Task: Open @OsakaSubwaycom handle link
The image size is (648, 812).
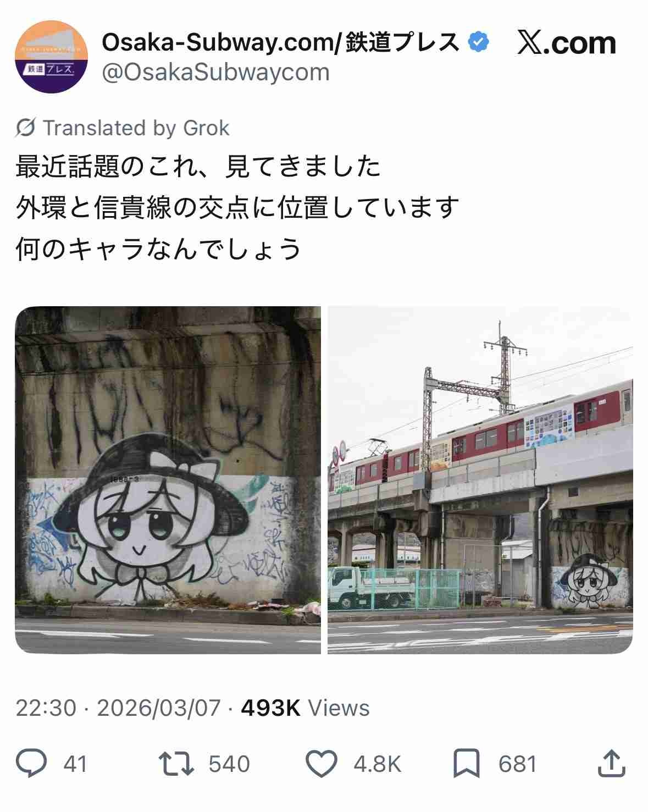Action: 216,73
